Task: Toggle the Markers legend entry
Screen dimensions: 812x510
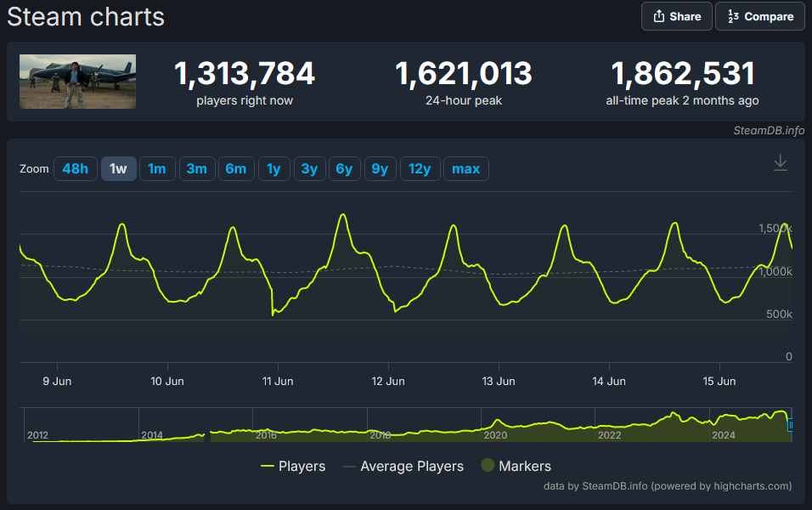Action: pyautogui.click(x=516, y=466)
